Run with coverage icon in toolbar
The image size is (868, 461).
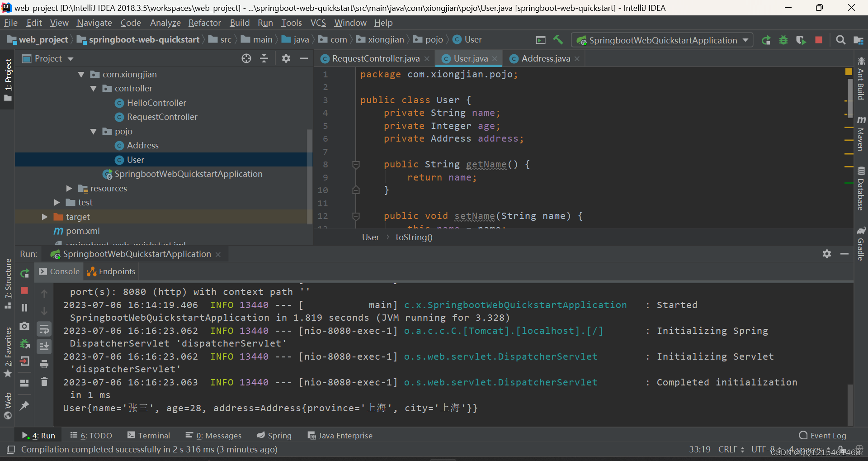pos(801,40)
